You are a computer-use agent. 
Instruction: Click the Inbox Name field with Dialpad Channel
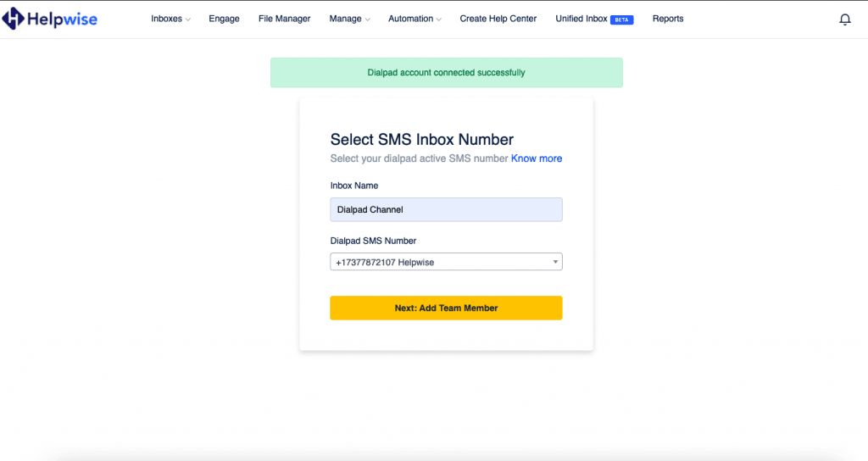tap(446, 209)
